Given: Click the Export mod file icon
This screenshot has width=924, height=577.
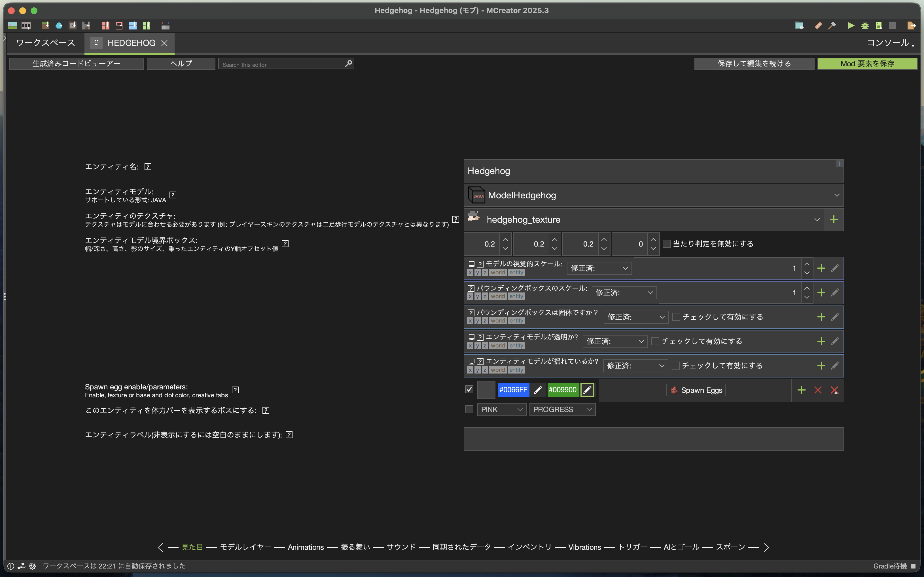Looking at the screenshot, I should click(911, 26).
